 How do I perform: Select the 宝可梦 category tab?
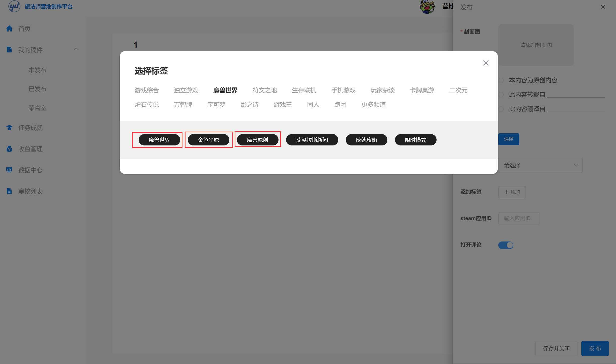tap(216, 104)
